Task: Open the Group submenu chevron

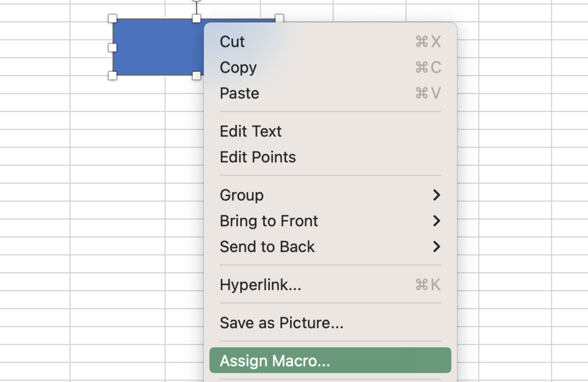Action: (x=436, y=195)
